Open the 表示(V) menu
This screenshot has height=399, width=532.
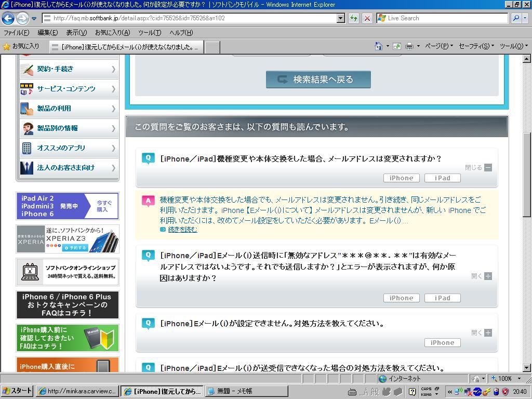click(x=76, y=33)
